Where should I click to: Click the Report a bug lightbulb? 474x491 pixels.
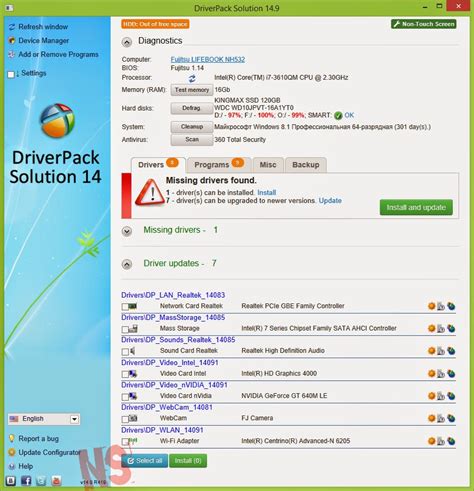click(x=12, y=438)
